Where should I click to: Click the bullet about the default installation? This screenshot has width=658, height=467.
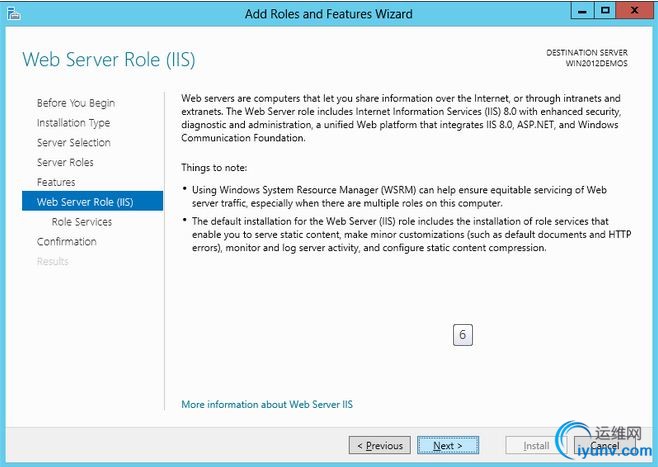(411, 234)
